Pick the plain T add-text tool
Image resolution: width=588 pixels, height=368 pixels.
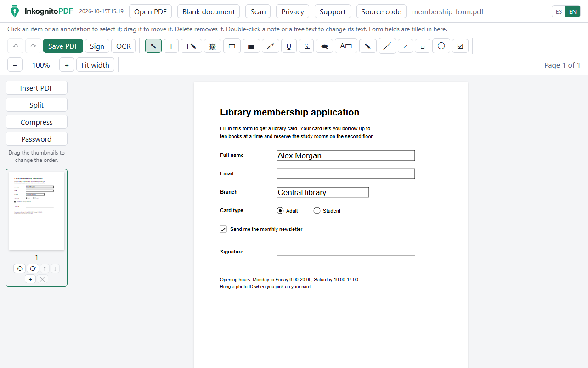coord(171,46)
